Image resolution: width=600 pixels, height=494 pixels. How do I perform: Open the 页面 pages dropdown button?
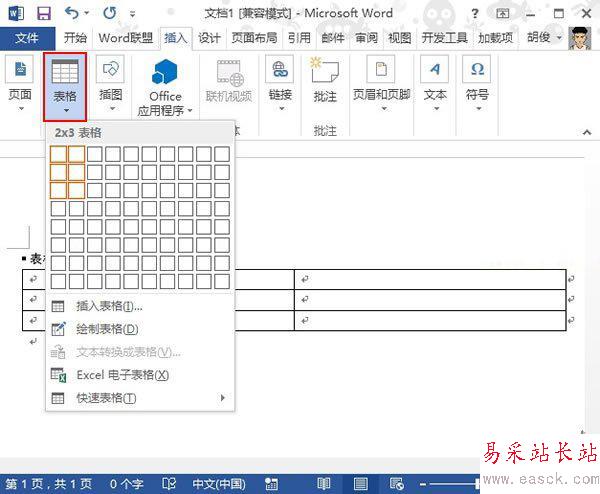coord(20,83)
